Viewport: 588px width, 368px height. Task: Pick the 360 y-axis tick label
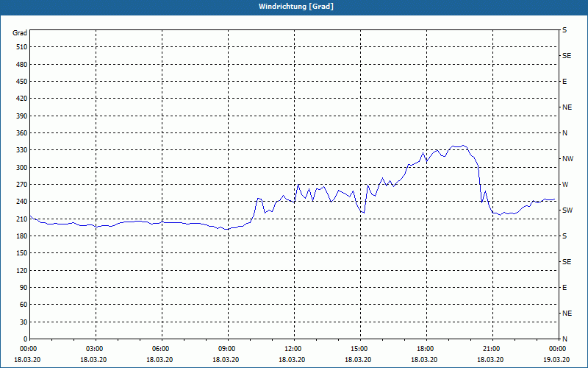[22, 133]
